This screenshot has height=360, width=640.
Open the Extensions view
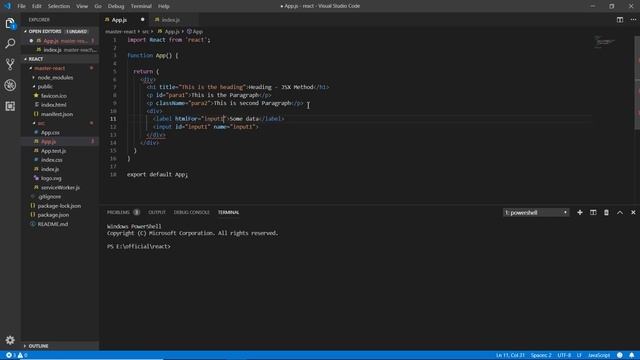point(10,106)
